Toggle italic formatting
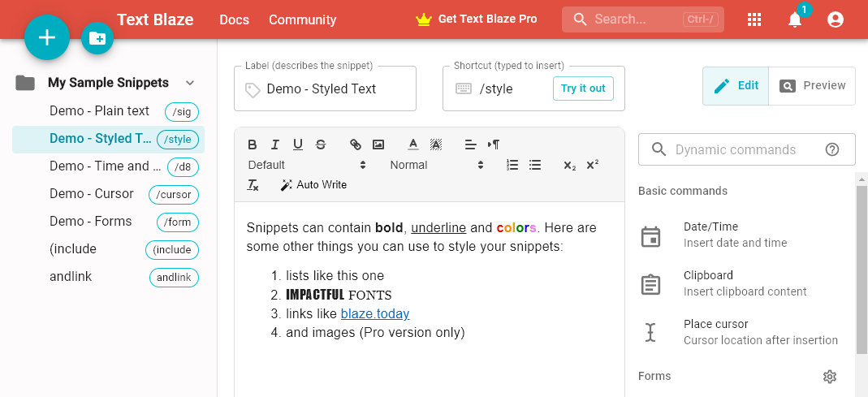 coord(275,145)
